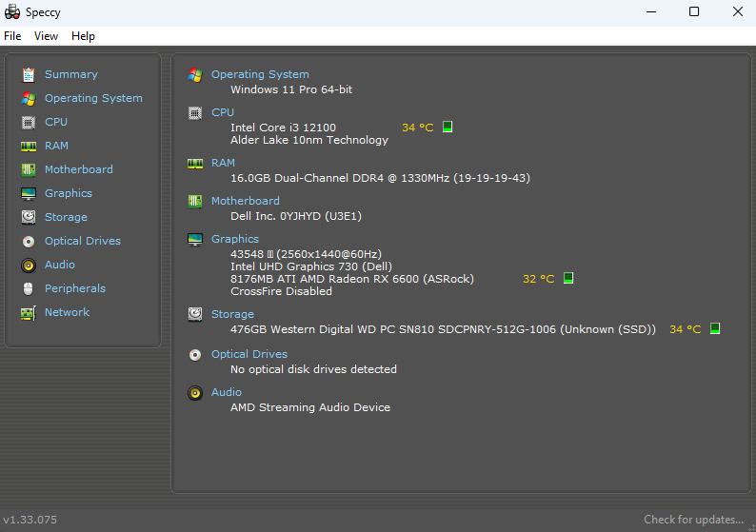Click the 476GB Western Digital WD PC SN810 line
Viewport: 756px width, 532px height.
coord(443,329)
